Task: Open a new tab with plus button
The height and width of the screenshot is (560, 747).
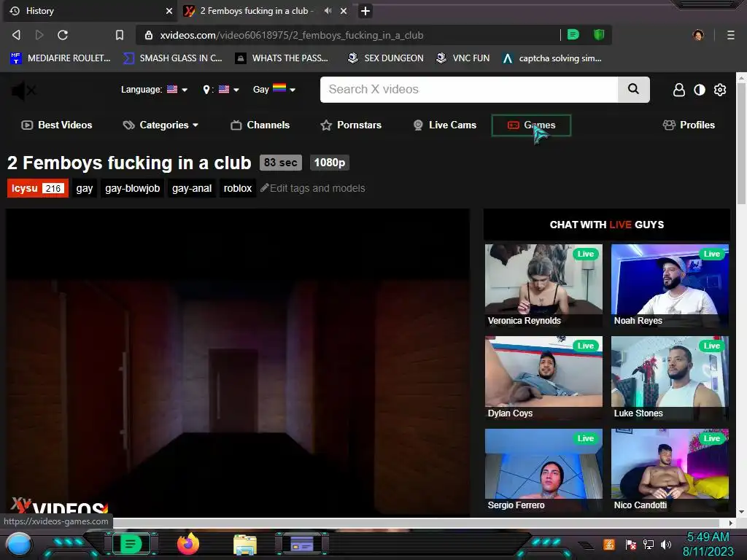Action: tap(365, 10)
